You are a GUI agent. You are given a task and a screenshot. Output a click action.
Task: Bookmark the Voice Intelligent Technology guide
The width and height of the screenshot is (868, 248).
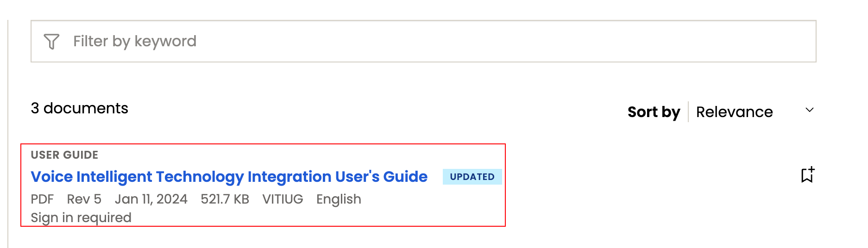pos(807,175)
